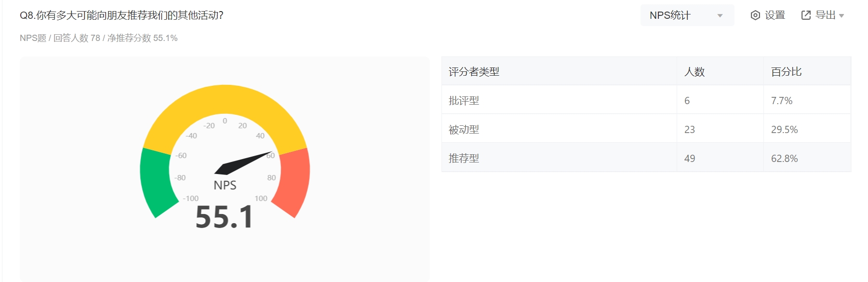868x282 pixels.
Task: Select the 推荐型 table row
Action: pos(646,158)
